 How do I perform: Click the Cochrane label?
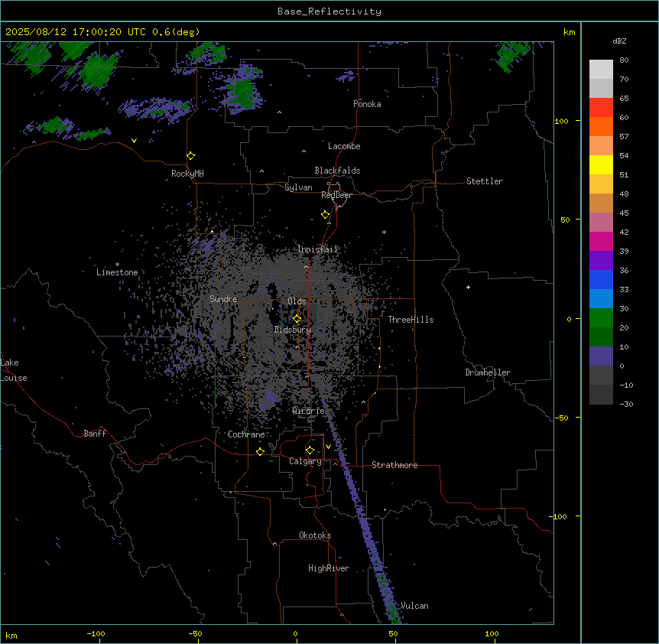246,434
